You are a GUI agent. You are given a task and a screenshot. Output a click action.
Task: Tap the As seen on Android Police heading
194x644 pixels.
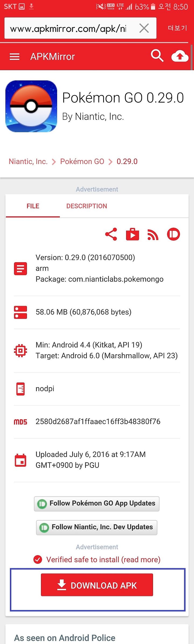click(65, 638)
